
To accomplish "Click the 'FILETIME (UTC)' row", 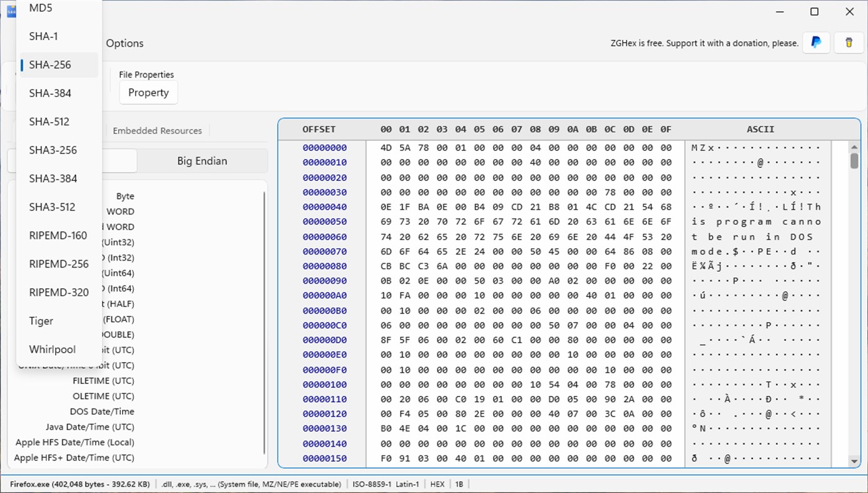I will click(103, 381).
